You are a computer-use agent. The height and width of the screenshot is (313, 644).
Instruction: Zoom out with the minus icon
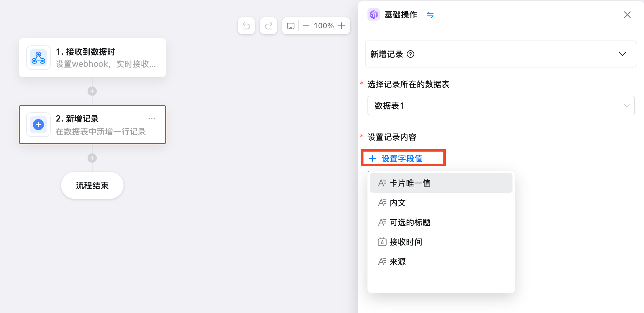click(x=306, y=26)
